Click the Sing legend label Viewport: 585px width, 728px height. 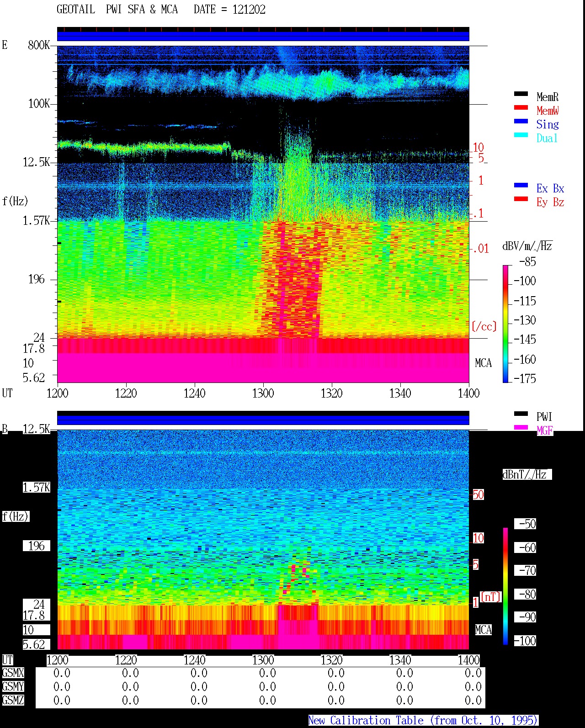point(548,124)
